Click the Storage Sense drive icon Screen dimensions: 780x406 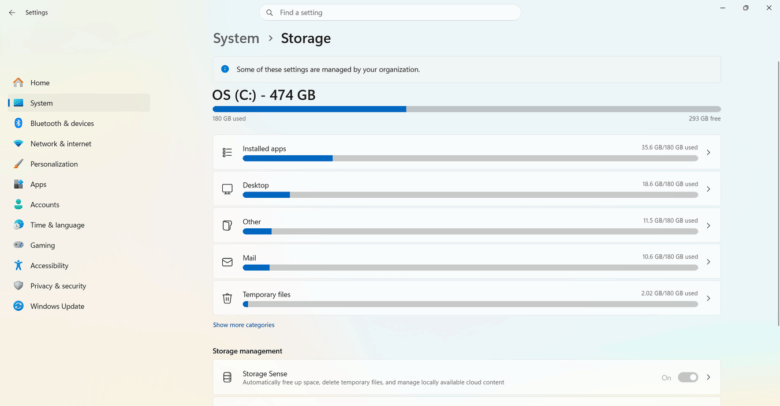tap(227, 377)
